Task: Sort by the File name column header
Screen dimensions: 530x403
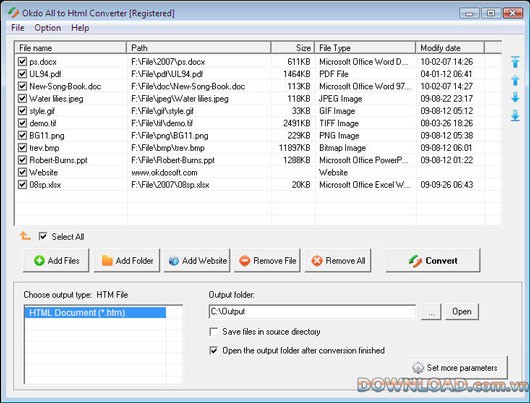Action: 71,48
